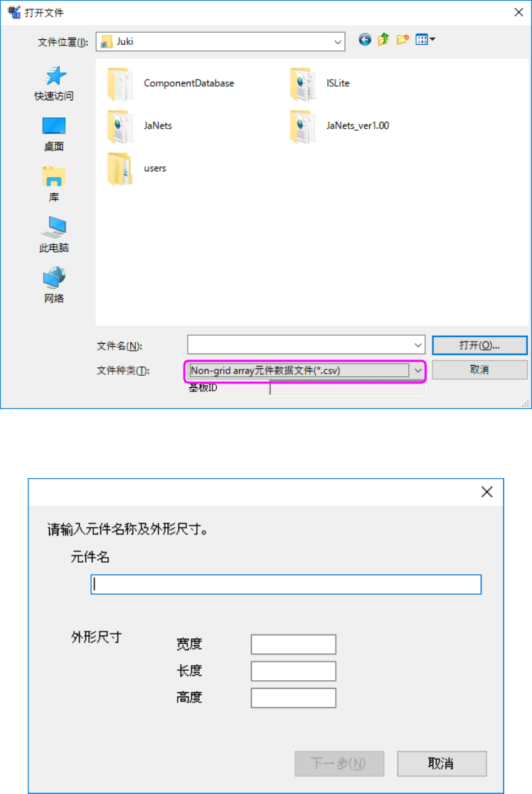Go up one folder level icon
This screenshot has width=532, height=794.
click(x=383, y=40)
